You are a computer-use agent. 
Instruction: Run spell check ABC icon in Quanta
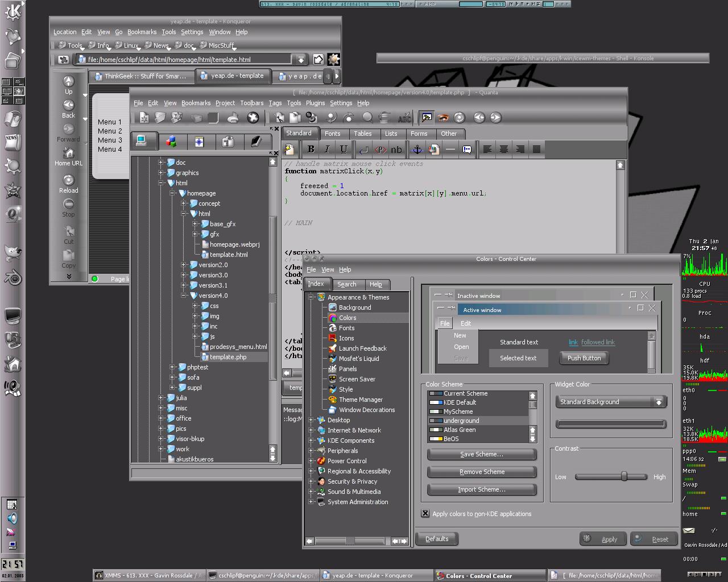pos(404,118)
